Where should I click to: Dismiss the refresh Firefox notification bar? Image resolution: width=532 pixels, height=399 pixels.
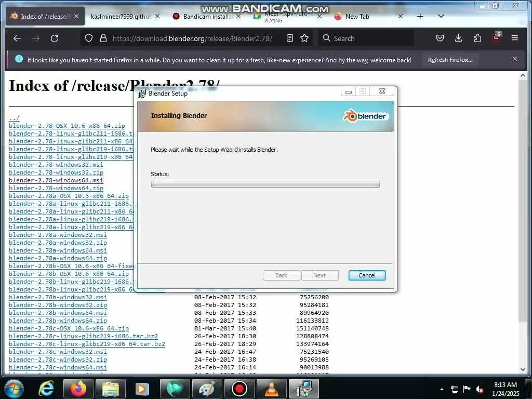515,59
